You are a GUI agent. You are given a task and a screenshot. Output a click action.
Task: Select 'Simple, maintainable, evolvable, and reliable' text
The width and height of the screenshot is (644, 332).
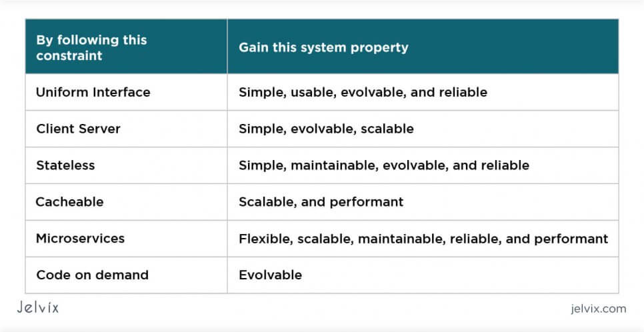[x=384, y=165]
